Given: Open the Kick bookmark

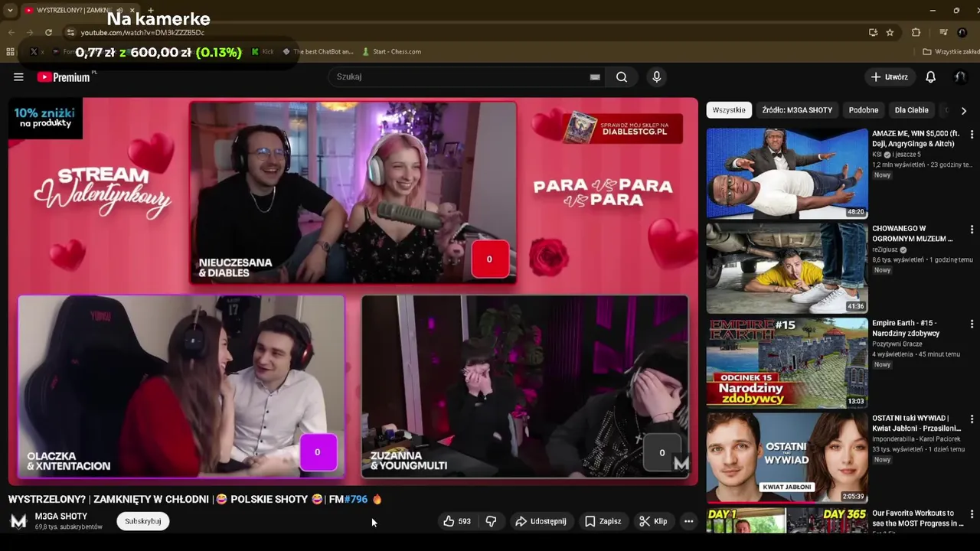Looking at the screenshot, I should [x=262, y=51].
